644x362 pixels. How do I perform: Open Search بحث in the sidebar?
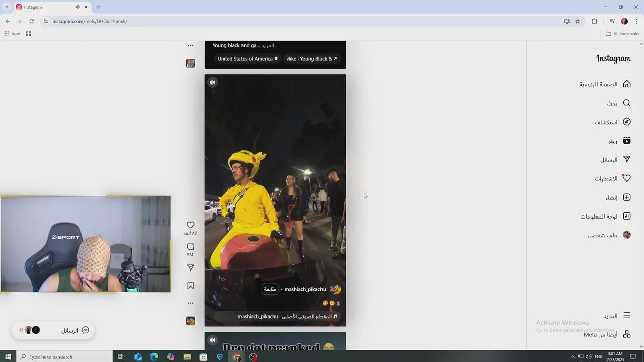click(619, 103)
